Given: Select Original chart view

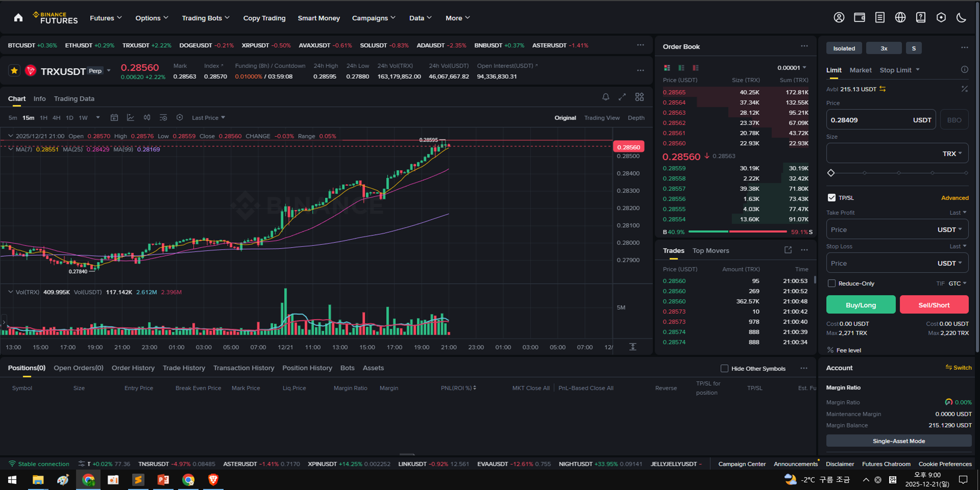Looking at the screenshot, I should 565,118.
